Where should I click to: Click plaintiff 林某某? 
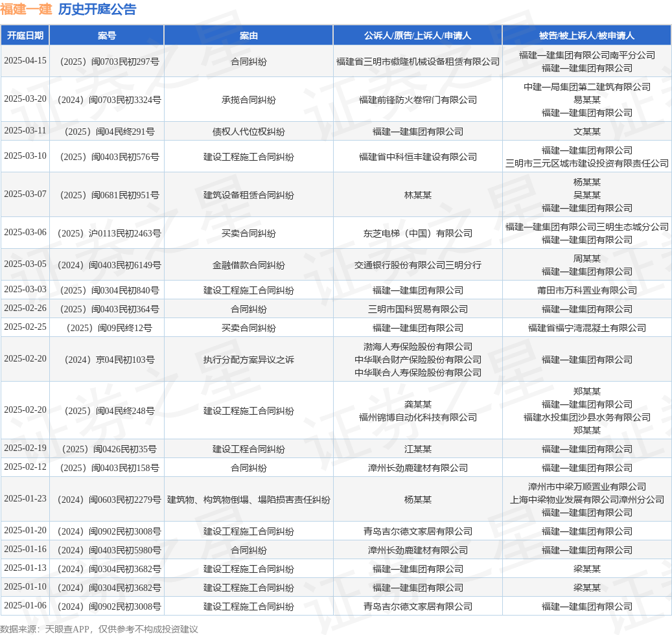pos(417,195)
